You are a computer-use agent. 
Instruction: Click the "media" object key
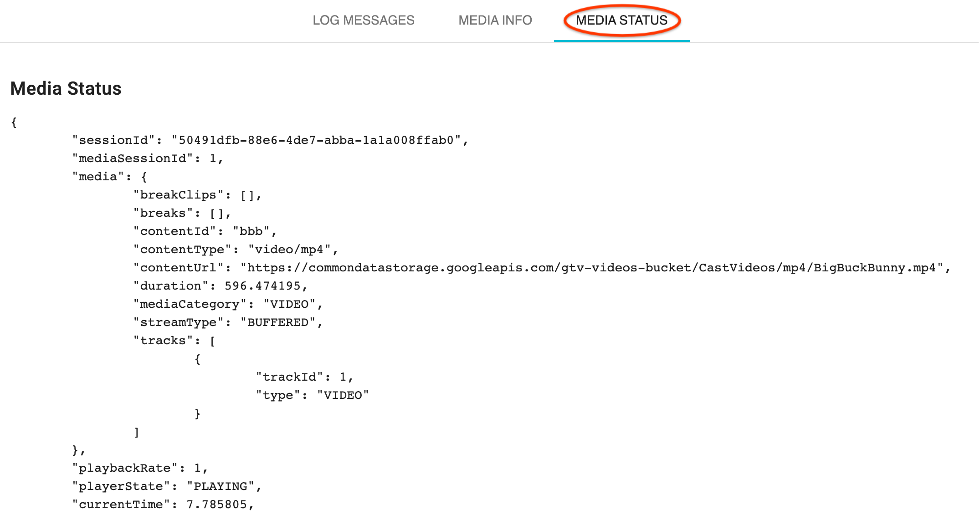pyautogui.click(x=98, y=177)
